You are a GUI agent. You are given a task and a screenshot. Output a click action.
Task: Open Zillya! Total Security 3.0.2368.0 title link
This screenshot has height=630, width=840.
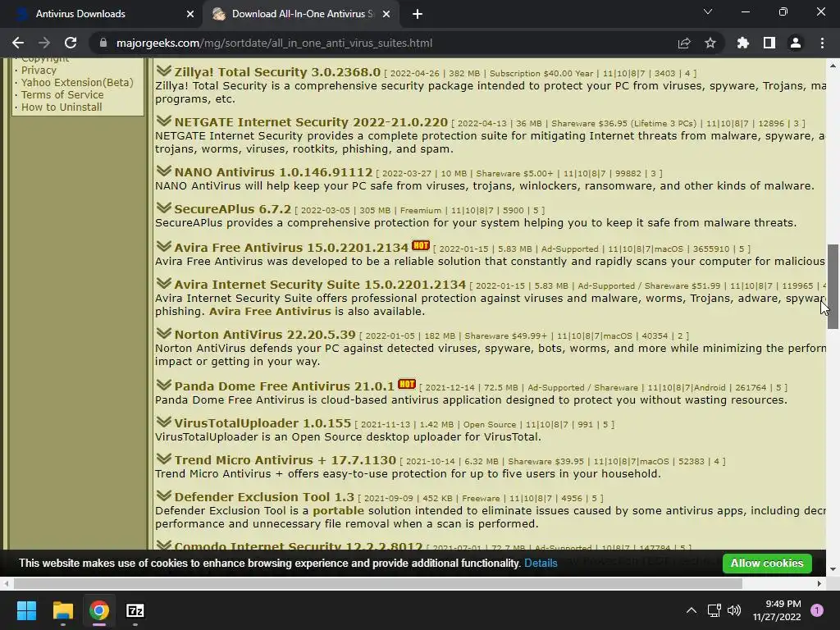coord(277,72)
